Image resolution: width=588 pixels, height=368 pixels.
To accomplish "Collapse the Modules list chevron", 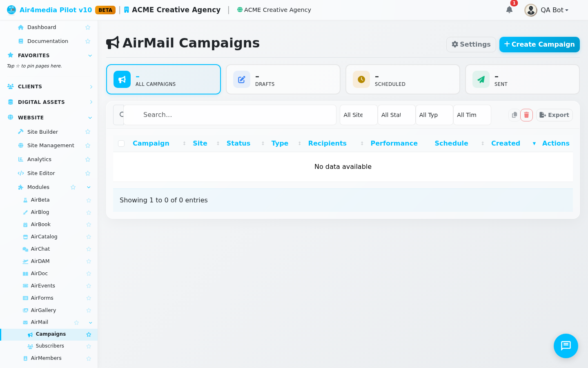I will pos(89,187).
